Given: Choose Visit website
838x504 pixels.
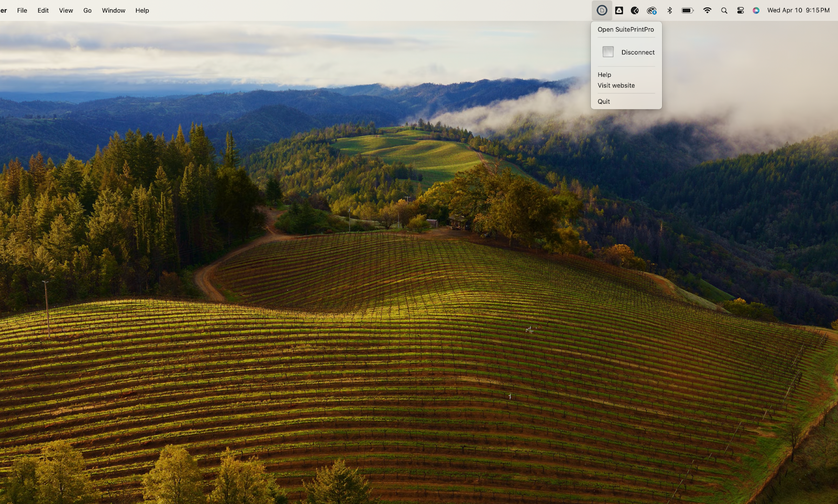Looking at the screenshot, I should coord(616,86).
